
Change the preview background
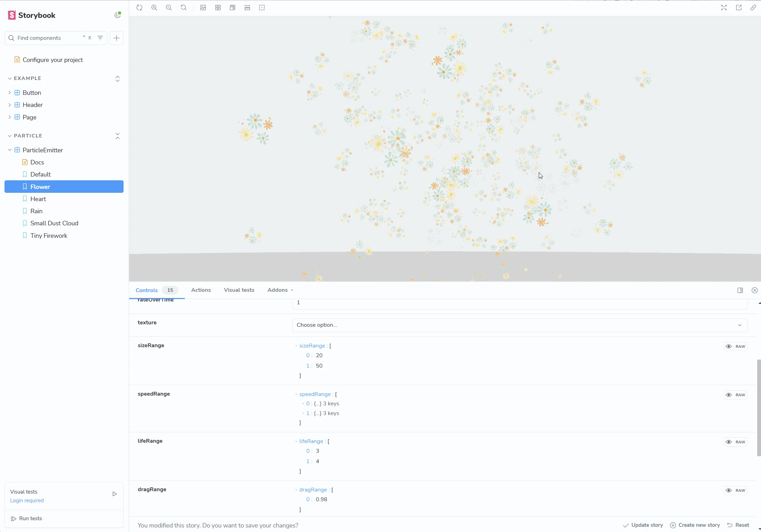203,7
